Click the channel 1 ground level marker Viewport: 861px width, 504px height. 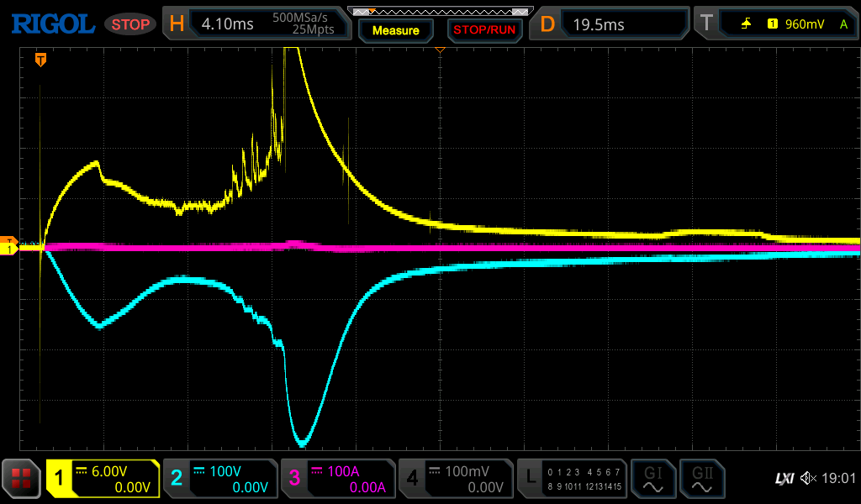click(10, 249)
